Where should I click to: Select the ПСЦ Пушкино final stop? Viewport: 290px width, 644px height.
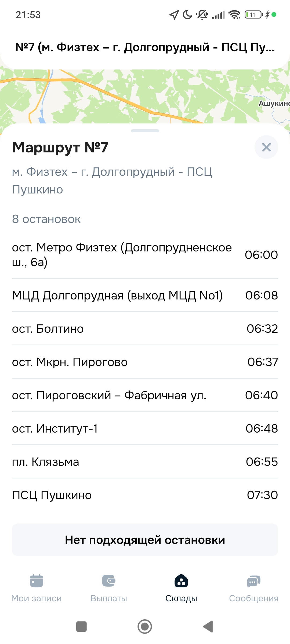145,495
